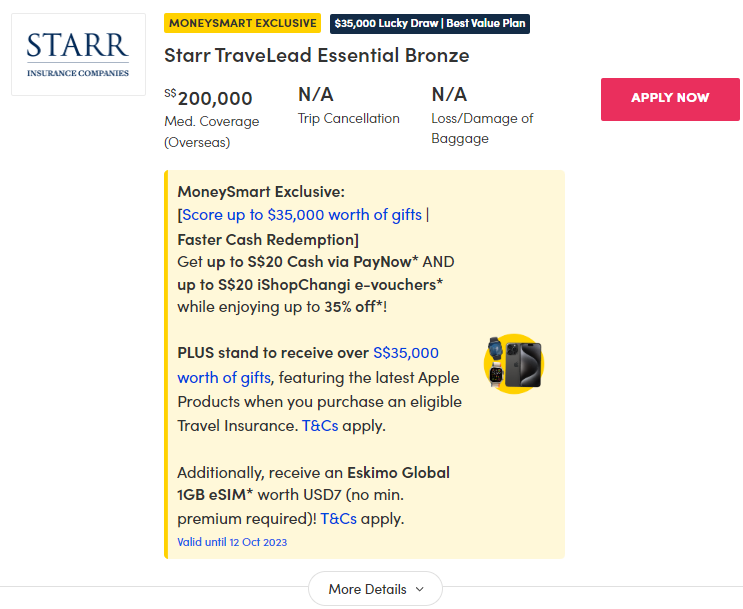Click the chevron beside More Details
Screen dimensions: 743x609
[420, 590]
